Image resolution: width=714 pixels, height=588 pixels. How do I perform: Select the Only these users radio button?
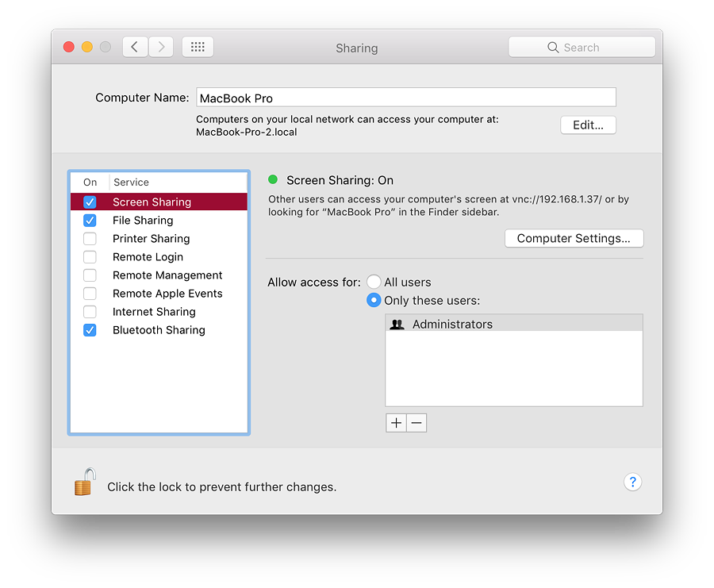[x=374, y=300]
